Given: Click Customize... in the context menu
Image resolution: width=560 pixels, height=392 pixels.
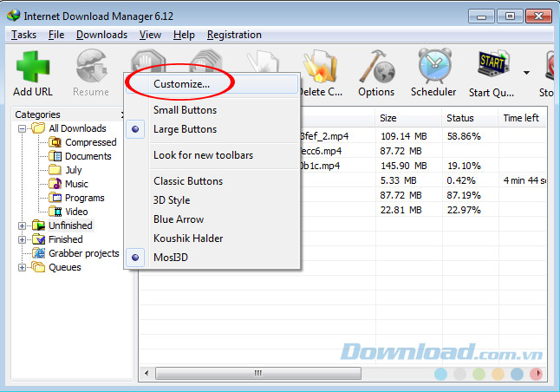Looking at the screenshot, I should coord(181,84).
